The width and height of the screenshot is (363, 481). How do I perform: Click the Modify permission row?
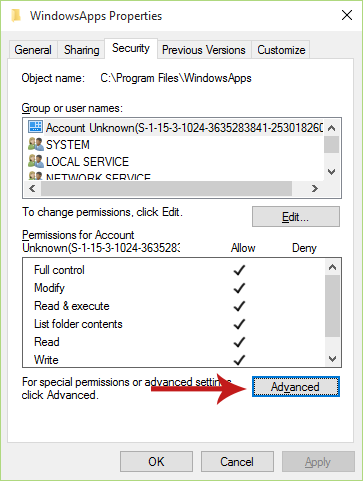coord(173,288)
